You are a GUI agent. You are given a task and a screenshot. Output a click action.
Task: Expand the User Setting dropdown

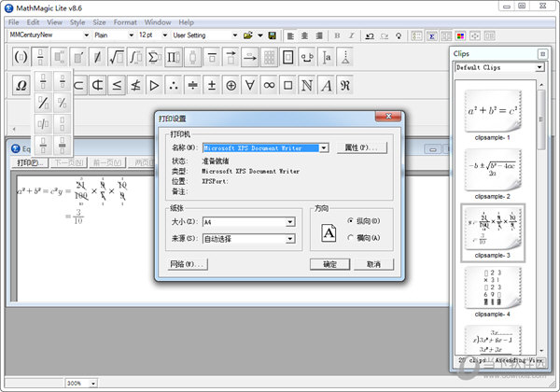(x=234, y=35)
